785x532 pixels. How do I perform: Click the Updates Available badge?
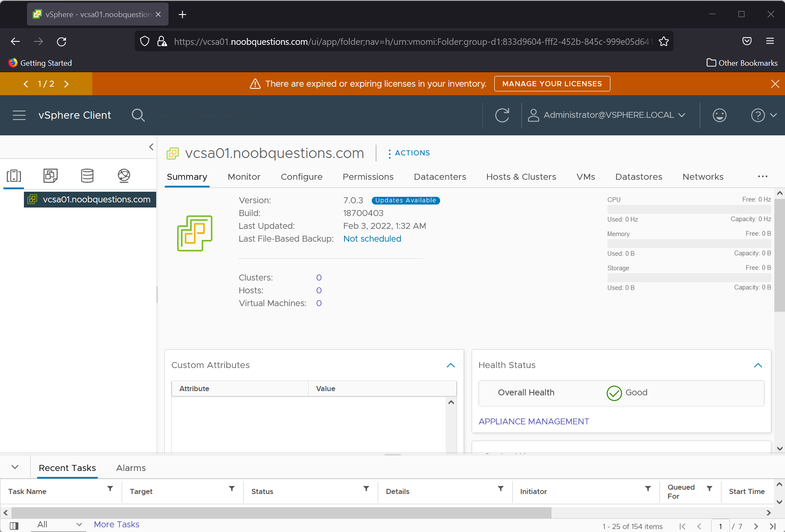tap(406, 200)
